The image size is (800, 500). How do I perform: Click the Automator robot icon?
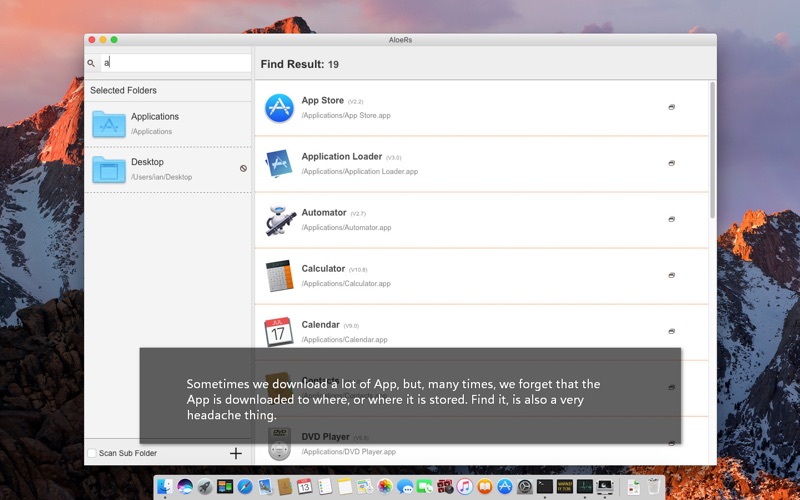[280, 220]
